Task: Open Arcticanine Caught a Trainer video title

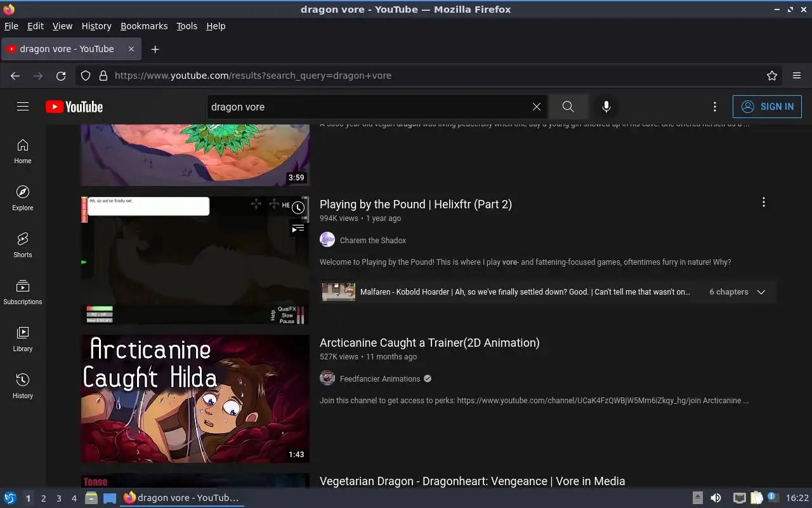Action: 429,343
